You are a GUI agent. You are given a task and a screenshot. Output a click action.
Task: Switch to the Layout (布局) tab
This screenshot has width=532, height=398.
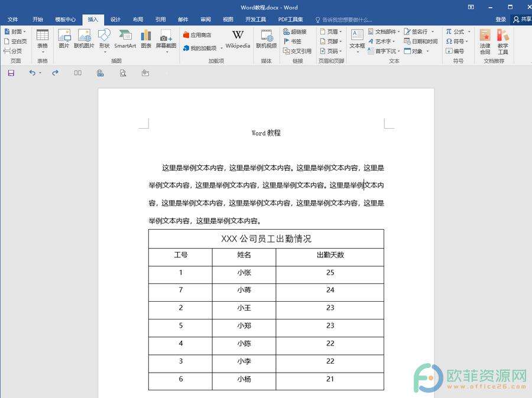click(x=138, y=19)
